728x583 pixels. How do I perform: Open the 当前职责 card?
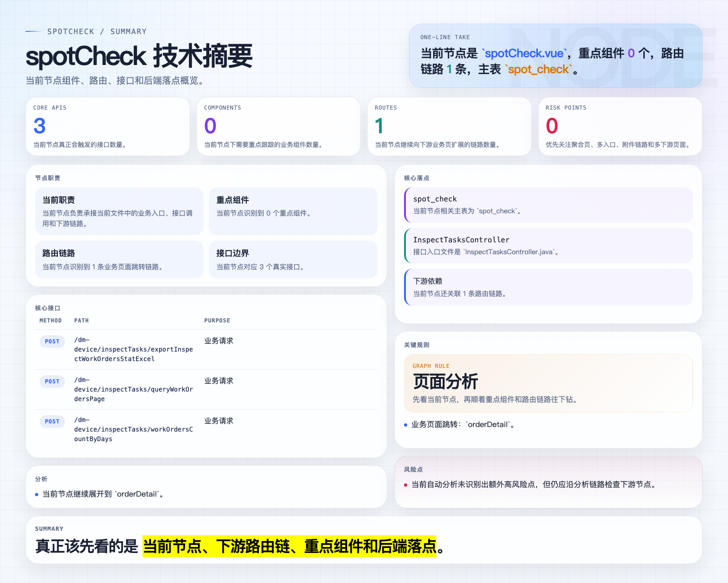pos(119,211)
